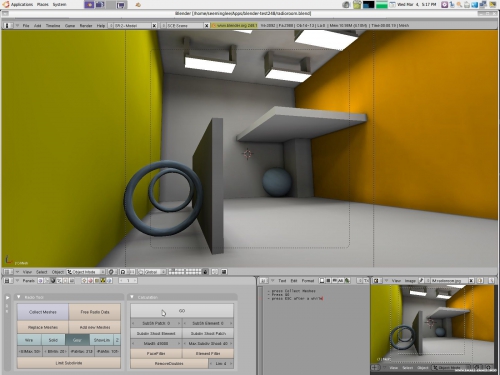500x375 pixels.
Task: Click the lock layers to scene icon
Action: tap(206, 272)
